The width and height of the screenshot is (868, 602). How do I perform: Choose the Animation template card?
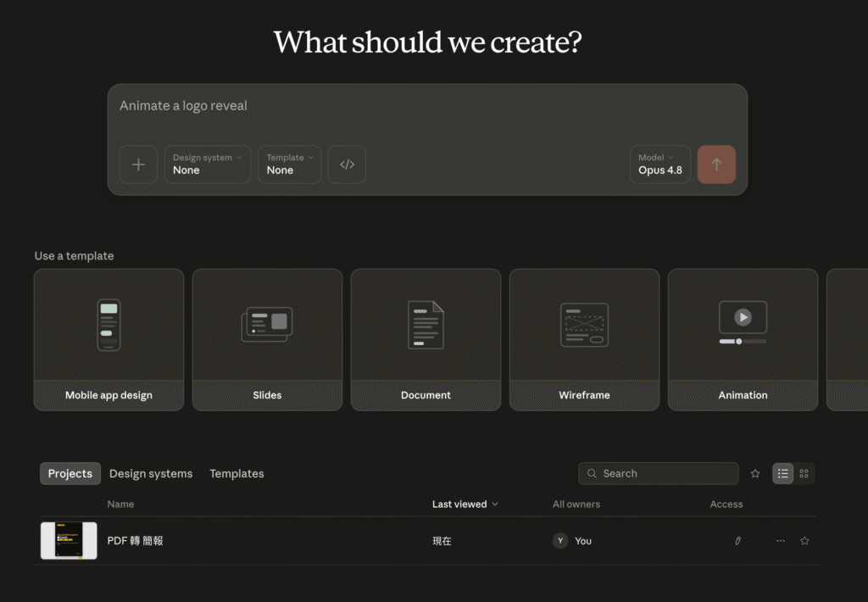[x=743, y=339]
